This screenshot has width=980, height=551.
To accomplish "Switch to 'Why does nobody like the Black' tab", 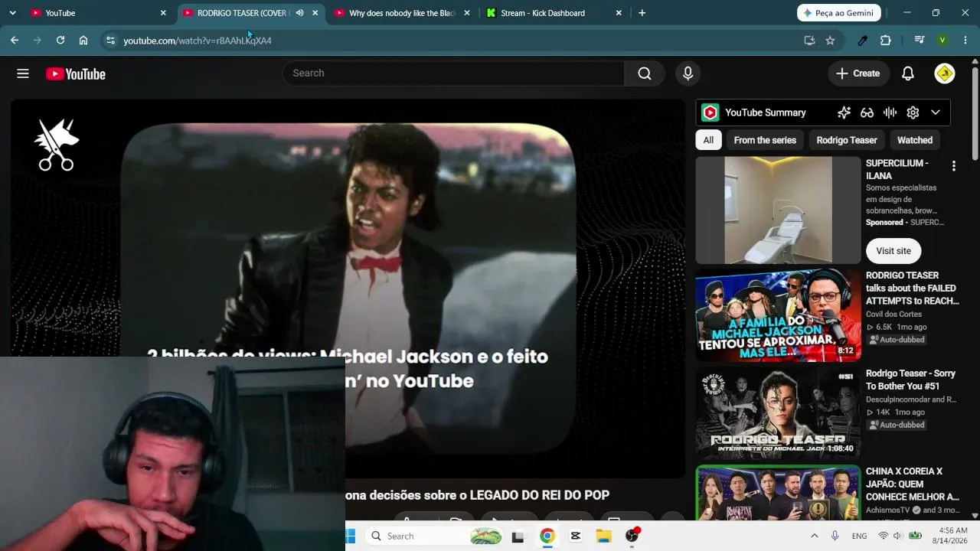I will (x=402, y=13).
